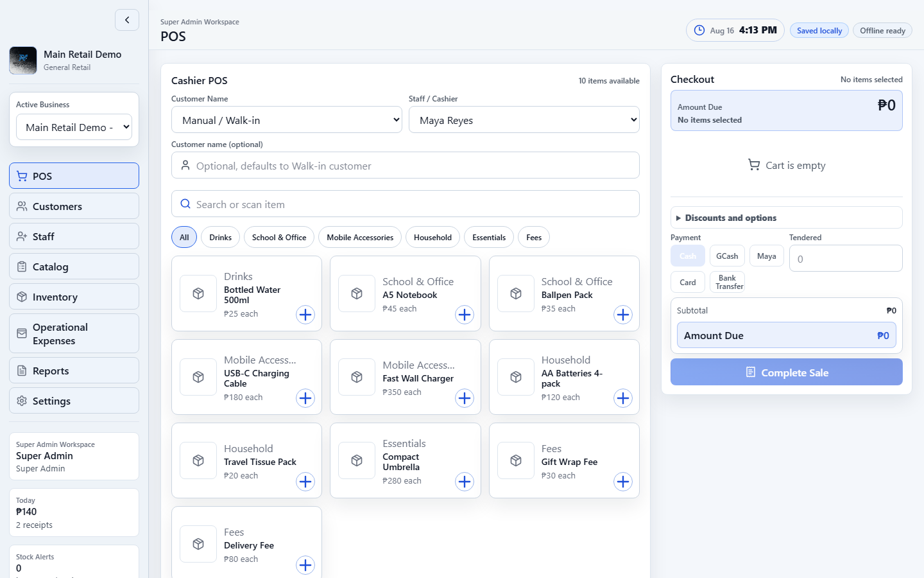Click the search magnifier icon
This screenshot has height=578, width=924.
point(185,204)
